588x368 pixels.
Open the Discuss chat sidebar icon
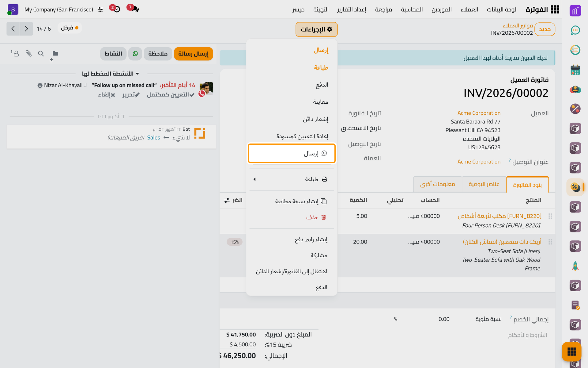(575, 30)
